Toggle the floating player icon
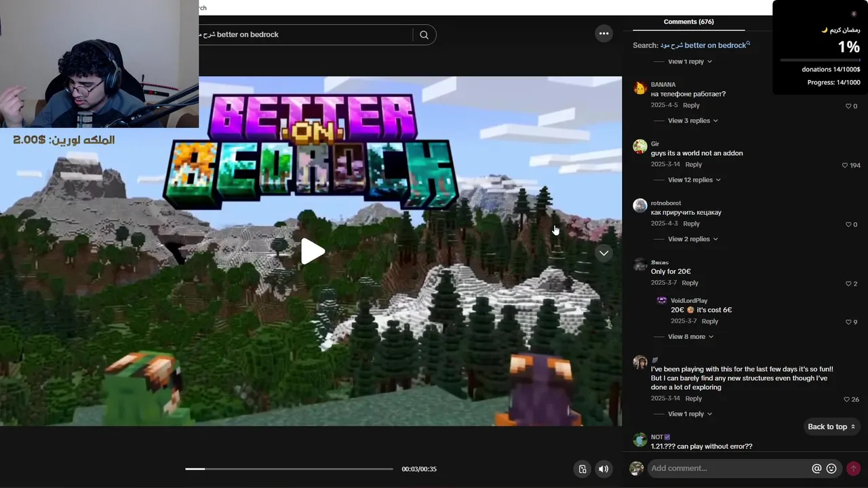 click(x=583, y=469)
